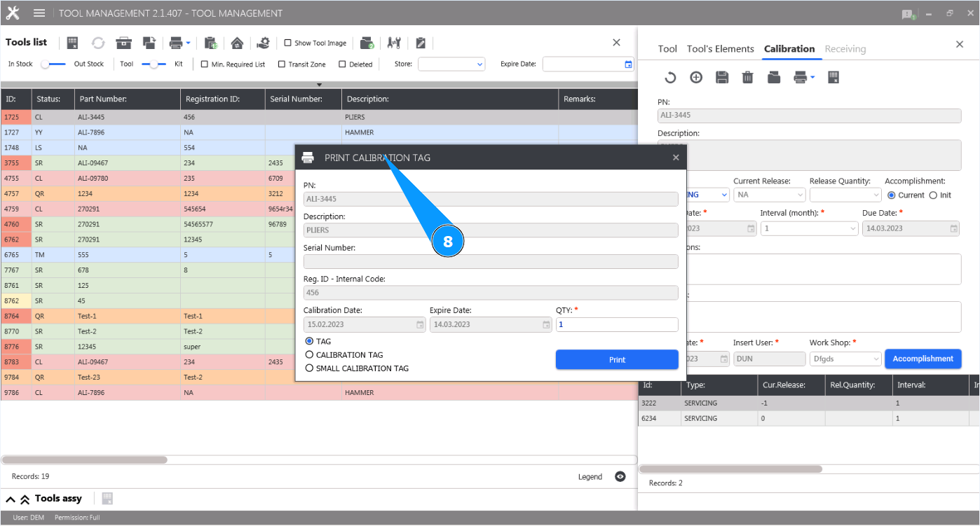The image size is (980, 526).
Task: Open the Work Shop dropdown
Action: coord(845,359)
